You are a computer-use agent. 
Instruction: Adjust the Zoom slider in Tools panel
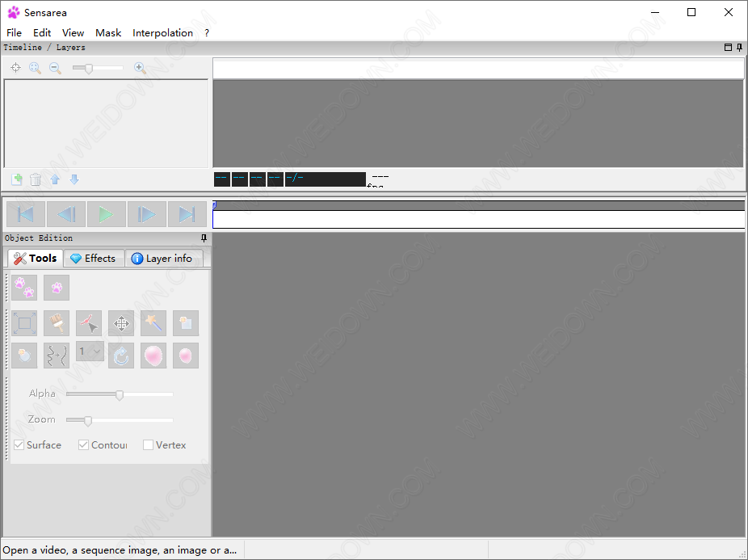point(88,420)
